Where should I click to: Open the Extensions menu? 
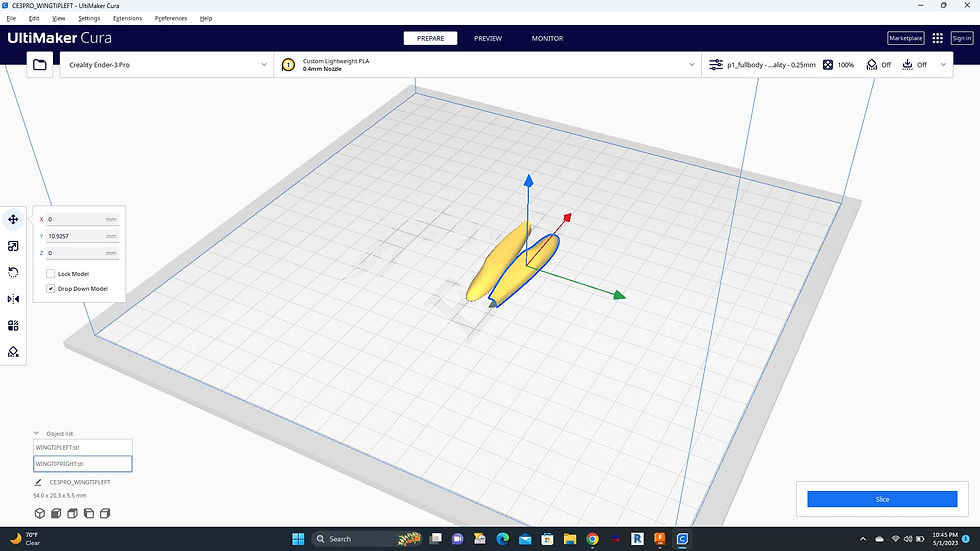click(128, 18)
